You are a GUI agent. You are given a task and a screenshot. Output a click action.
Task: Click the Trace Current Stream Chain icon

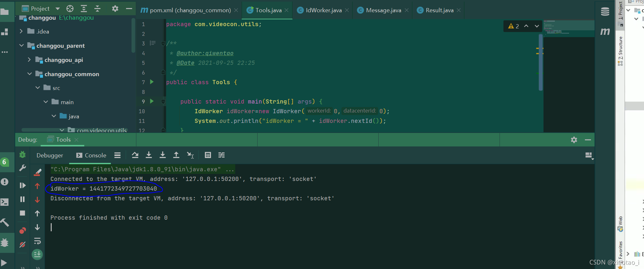click(221, 155)
